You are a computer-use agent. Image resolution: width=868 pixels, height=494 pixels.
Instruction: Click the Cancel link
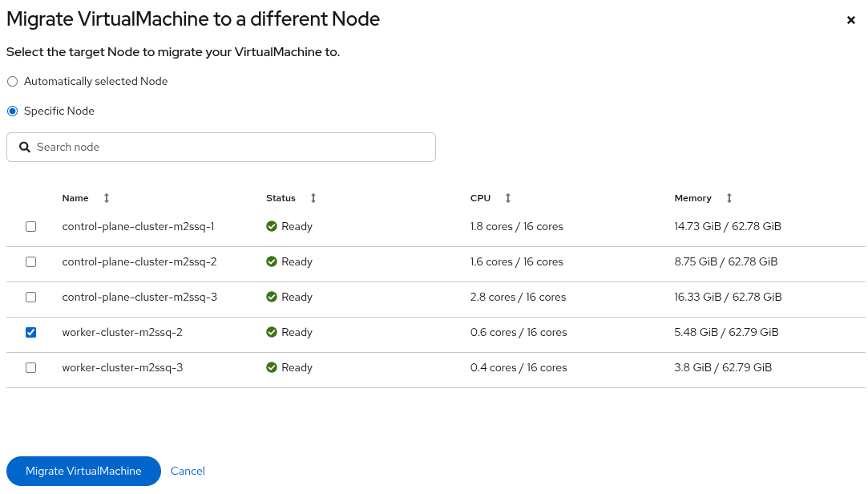188,472
